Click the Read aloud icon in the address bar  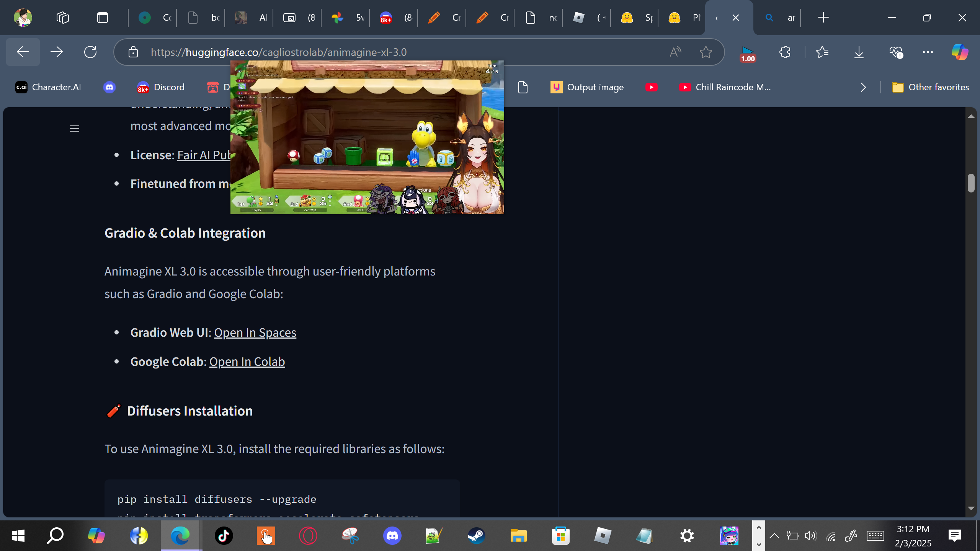pos(675,52)
